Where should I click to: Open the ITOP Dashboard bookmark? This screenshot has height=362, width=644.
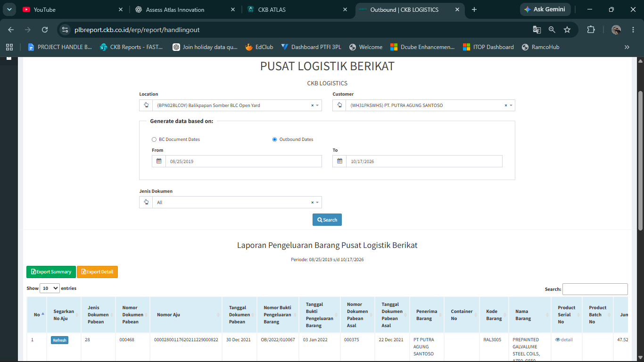[x=488, y=47]
